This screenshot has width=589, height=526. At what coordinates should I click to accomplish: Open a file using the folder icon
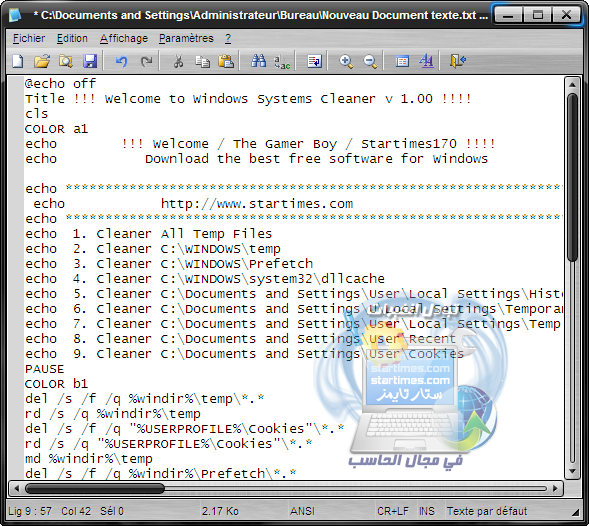click(x=42, y=61)
